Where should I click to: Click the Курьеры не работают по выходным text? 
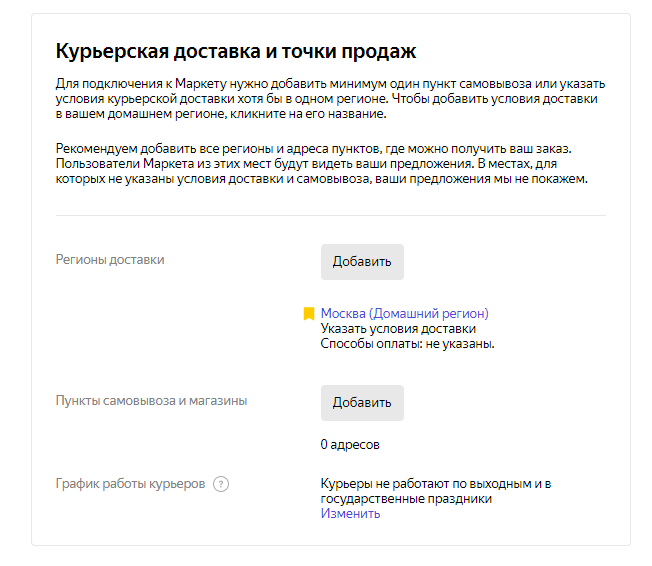tap(435, 484)
